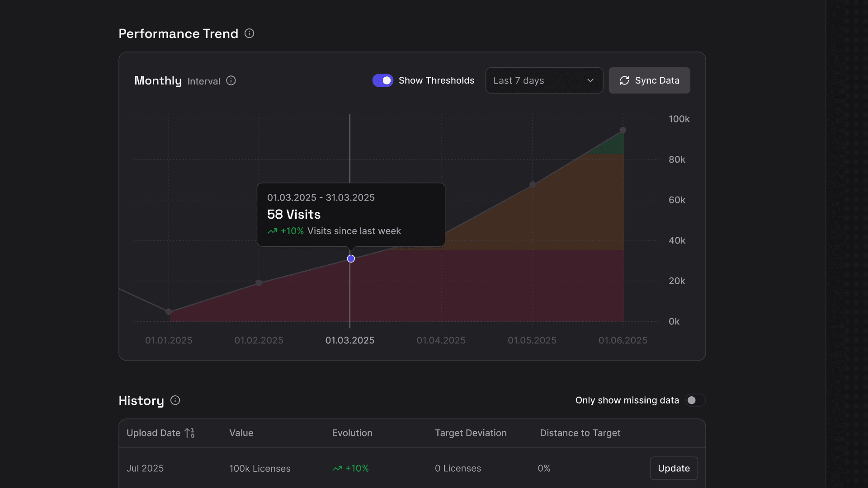868x488 pixels.
Task: Select chart data point at 01.01.2025
Action: click(169, 312)
